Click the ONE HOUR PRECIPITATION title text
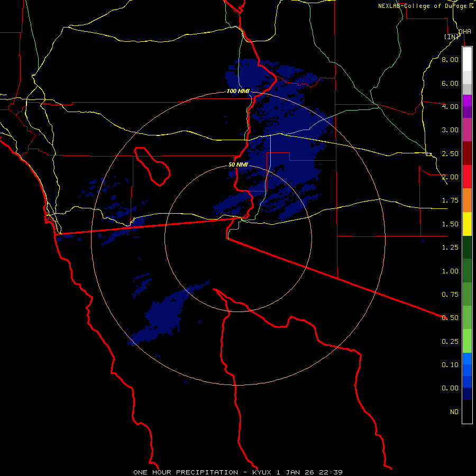The height and width of the screenshot is (476, 476). [186, 472]
